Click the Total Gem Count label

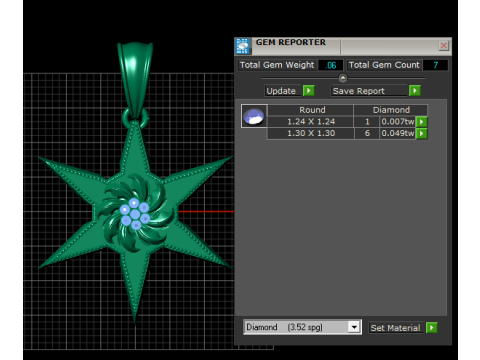[384, 65]
